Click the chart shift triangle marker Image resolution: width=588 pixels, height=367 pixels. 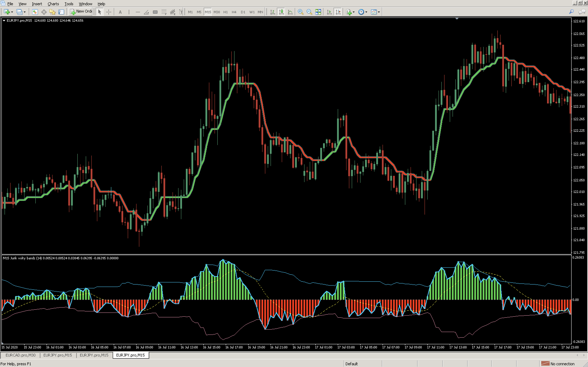457,19
